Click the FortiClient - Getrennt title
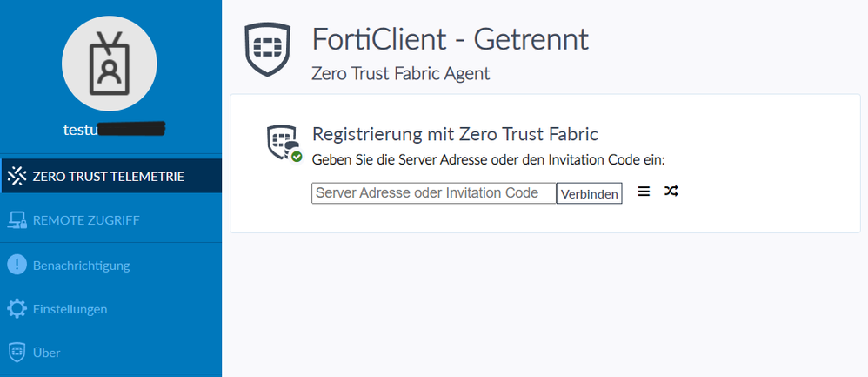 450,39
